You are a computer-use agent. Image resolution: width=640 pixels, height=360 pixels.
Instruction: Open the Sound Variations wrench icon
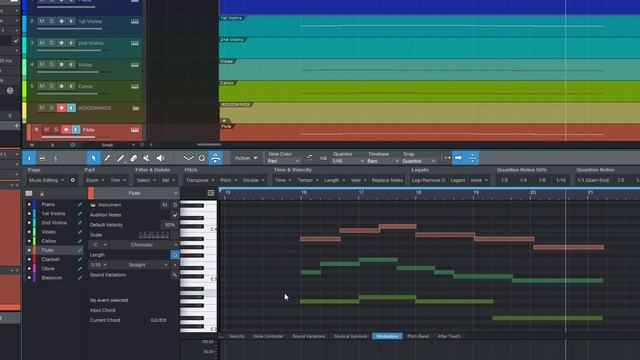click(174, 275)
